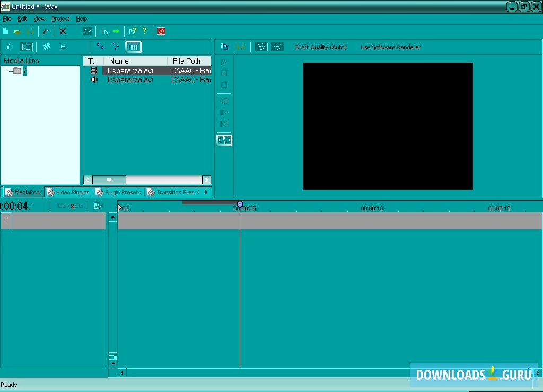The height and width of the screenshot is (392, 543).
Task: Switch media pool to details view
Action: tap(134, 47)
